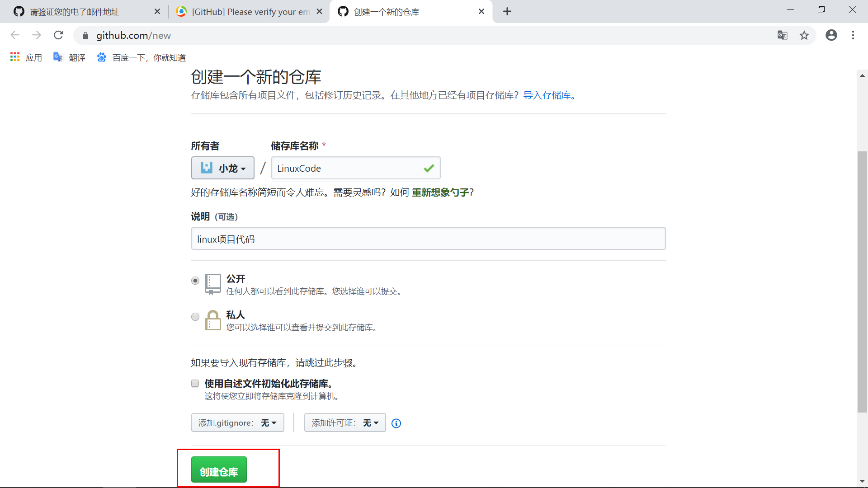
Task: Click the license info circle icon
Action: [396, 423]
